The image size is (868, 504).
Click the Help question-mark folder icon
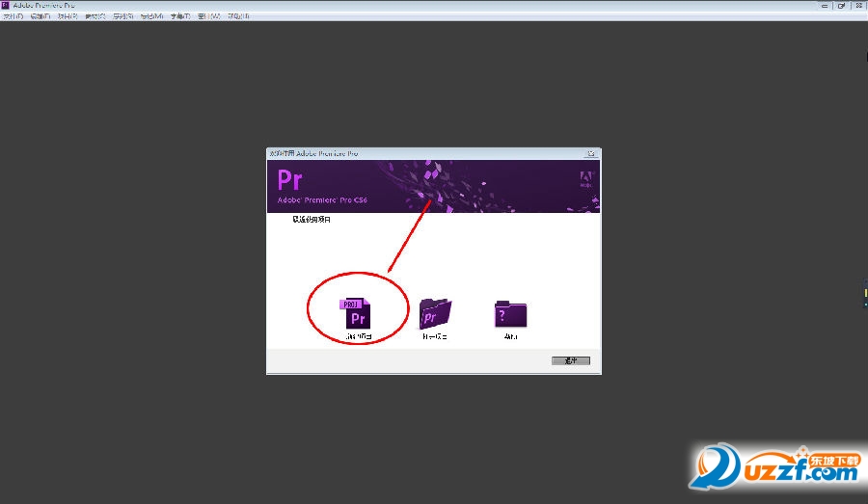click(x=510, y=314)
